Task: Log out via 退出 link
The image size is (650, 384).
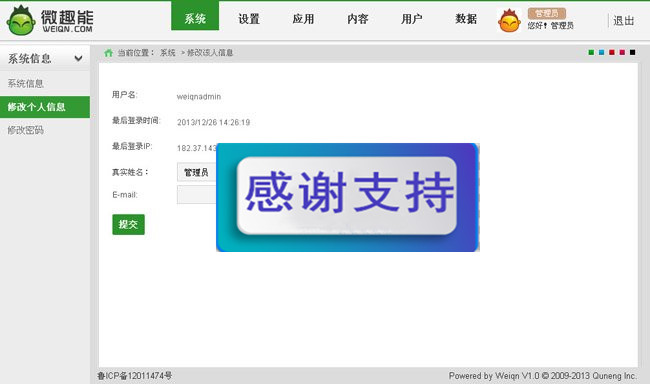Action: coord(623,20)
